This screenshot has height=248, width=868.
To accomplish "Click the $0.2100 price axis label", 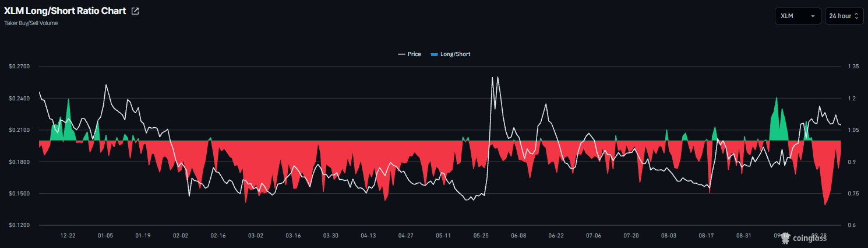I will pos(19,130).
